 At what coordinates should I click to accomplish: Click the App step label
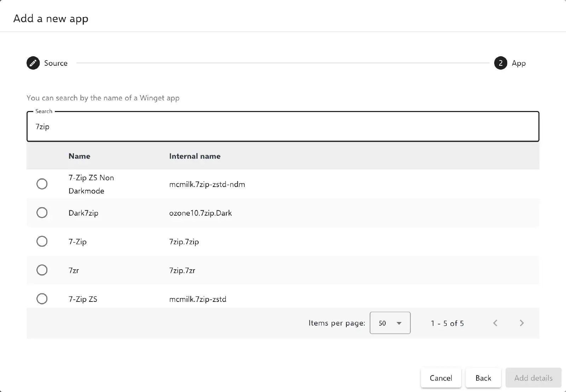(519, 64)
